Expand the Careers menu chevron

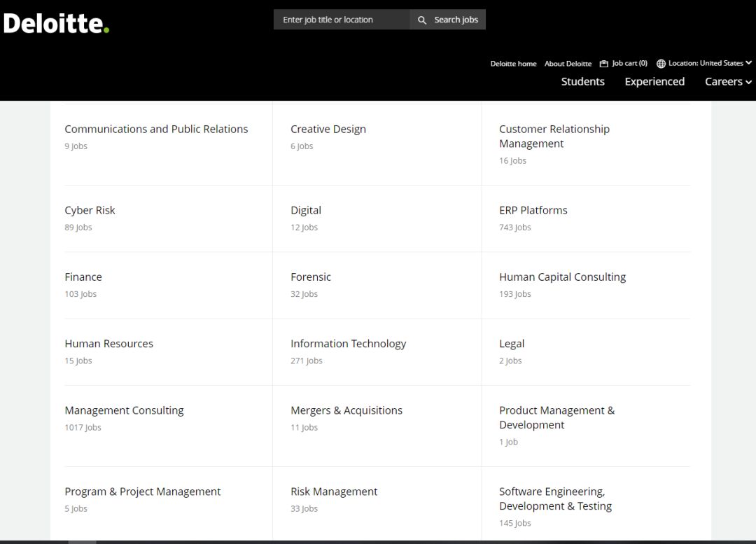pos(748,82)
